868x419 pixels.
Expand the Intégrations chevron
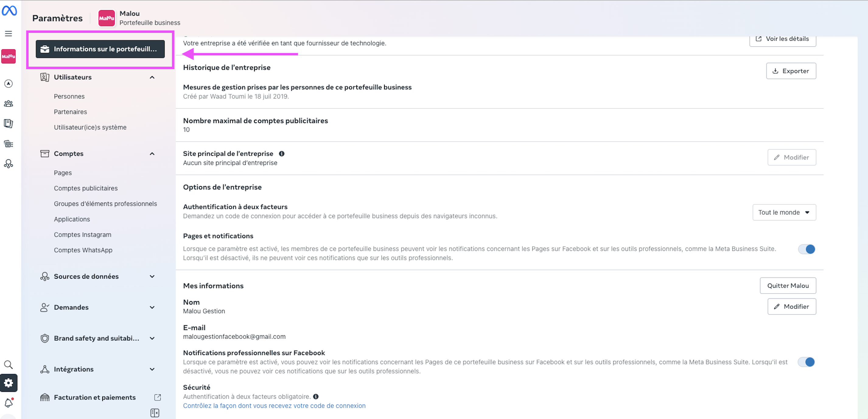click(x=152, y=369)
